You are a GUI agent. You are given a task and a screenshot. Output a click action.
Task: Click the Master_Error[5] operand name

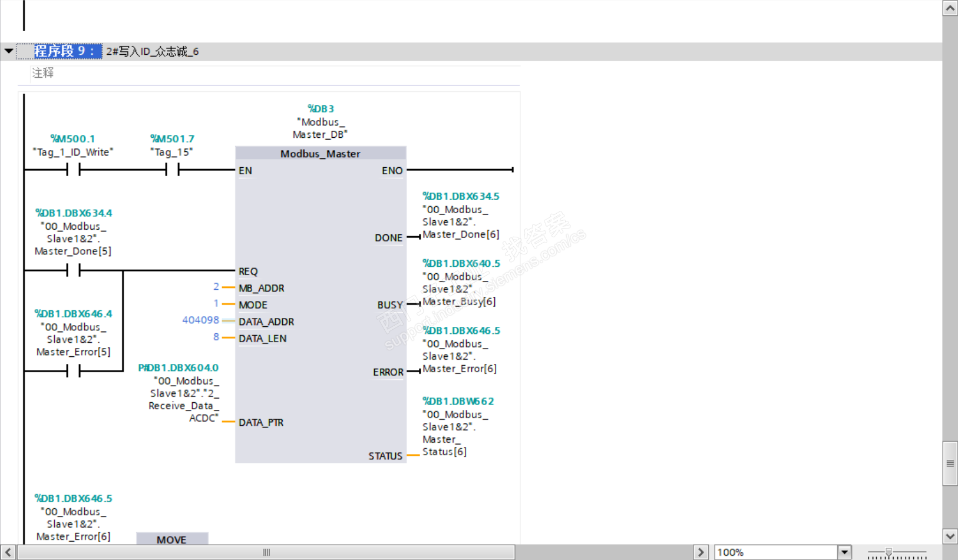[x=74, y=352]
